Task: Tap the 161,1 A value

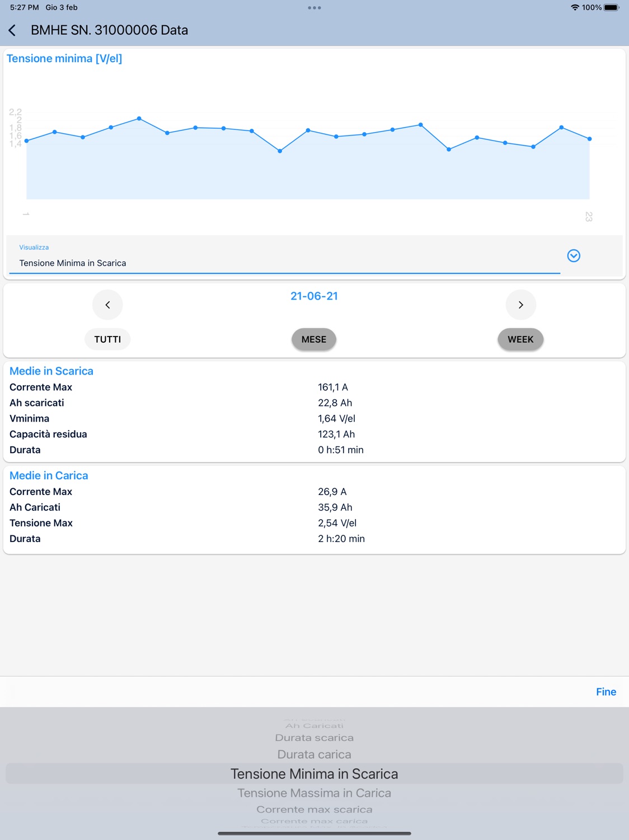Action: [333, 387]
